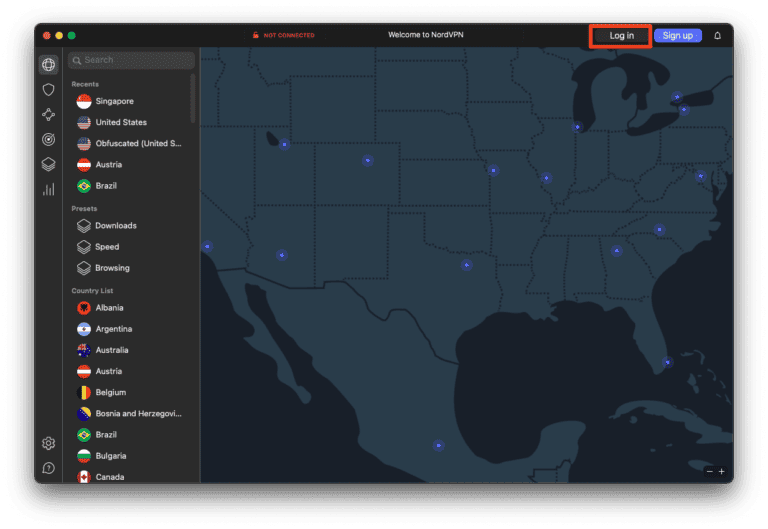Open the settings gear icon
This screenshot has height=529, width=768.
(48, 443)
